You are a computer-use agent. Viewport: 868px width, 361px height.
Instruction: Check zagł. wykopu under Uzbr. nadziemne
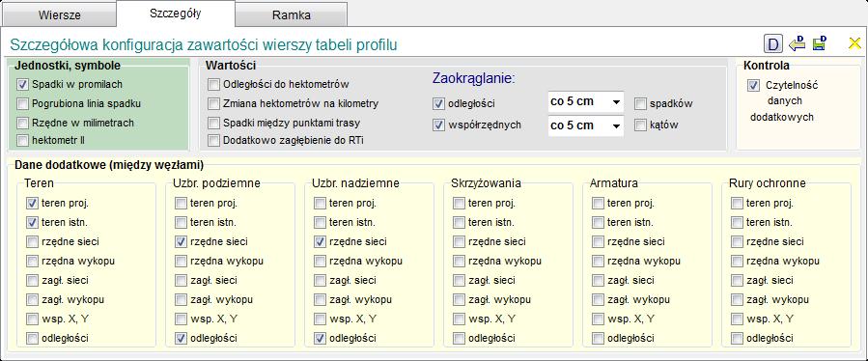tap(320, 299)
